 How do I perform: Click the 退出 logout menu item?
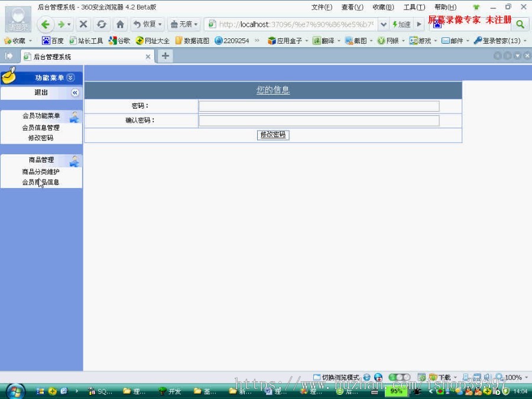click(x=41, y=92)
